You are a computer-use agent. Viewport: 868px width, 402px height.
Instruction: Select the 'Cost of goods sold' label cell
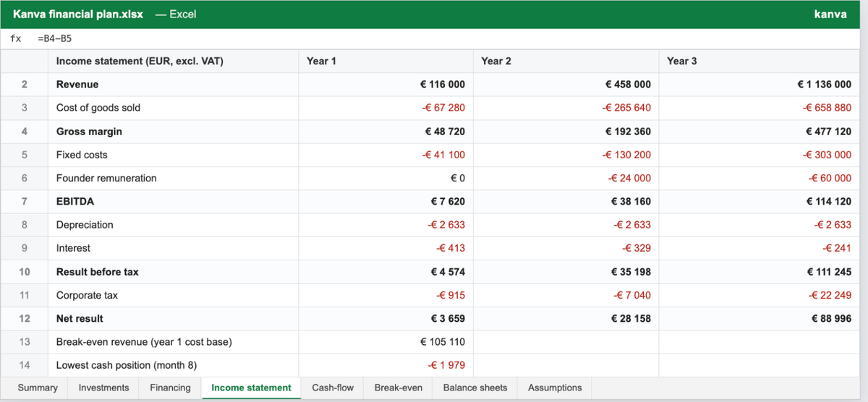click(x=174, y=108)
